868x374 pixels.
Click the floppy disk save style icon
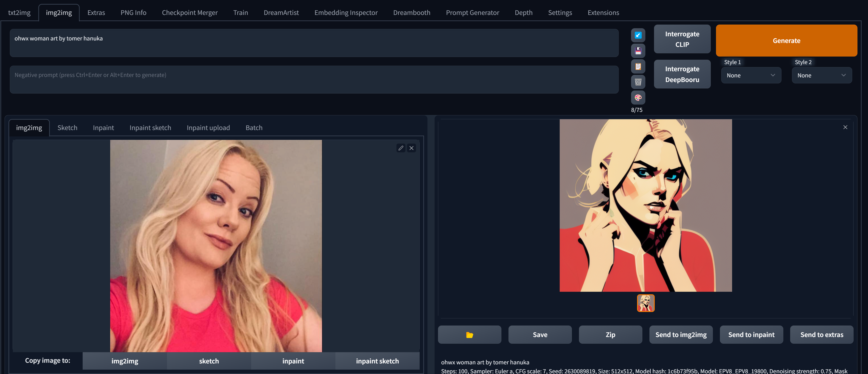(638, 51)
